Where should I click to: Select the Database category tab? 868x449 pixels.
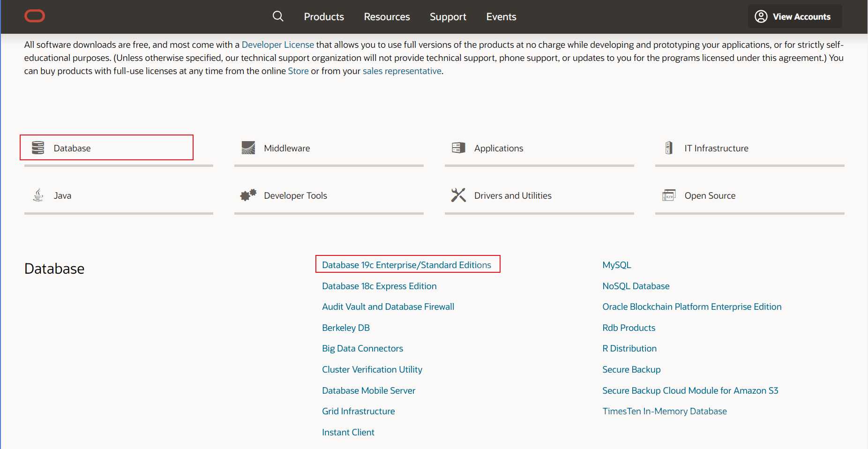119,149
